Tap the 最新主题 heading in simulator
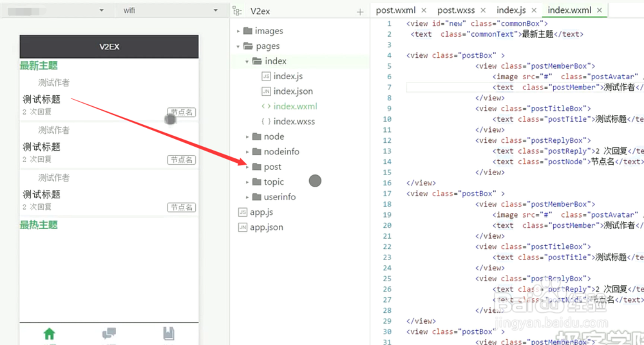 [x=39, y=65]
